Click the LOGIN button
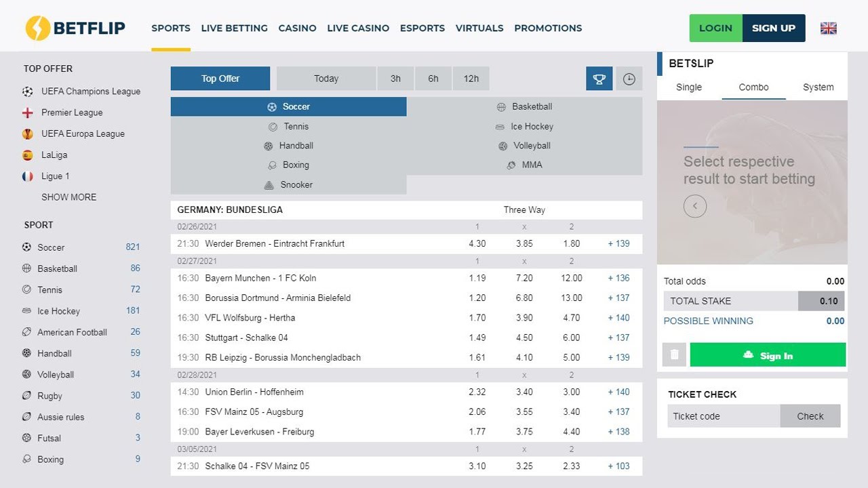 pos(716,28)
